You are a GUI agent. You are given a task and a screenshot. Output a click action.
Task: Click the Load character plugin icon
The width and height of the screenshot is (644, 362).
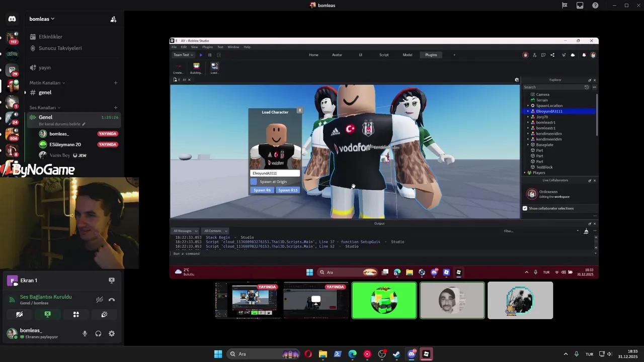tap(214, 68)
